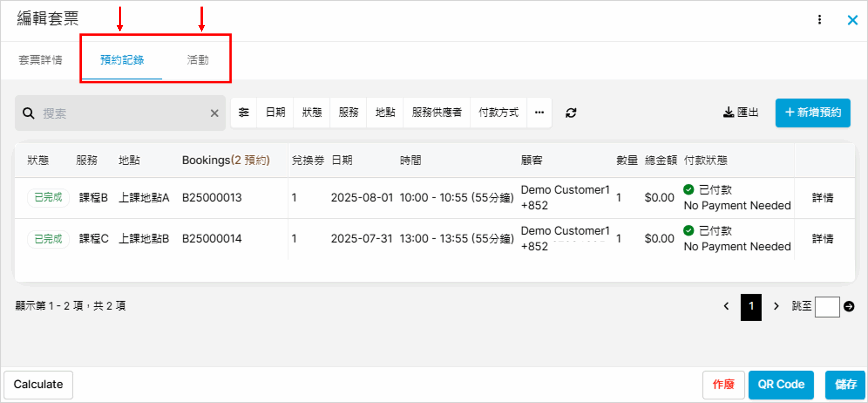Click the magnifier search icon
The width and height of the screenshot is (868, 403).
pos(28,113)
